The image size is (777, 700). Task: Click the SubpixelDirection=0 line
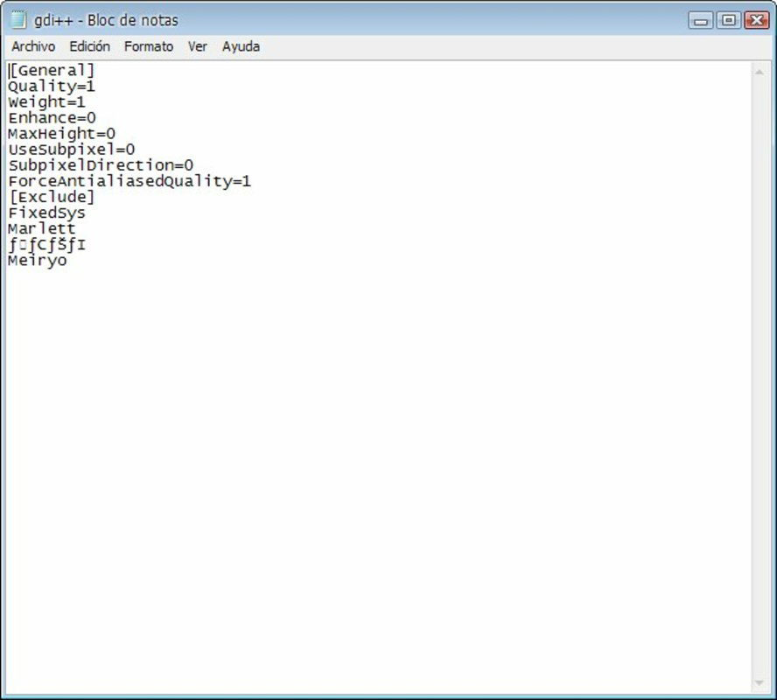(101, 165)
